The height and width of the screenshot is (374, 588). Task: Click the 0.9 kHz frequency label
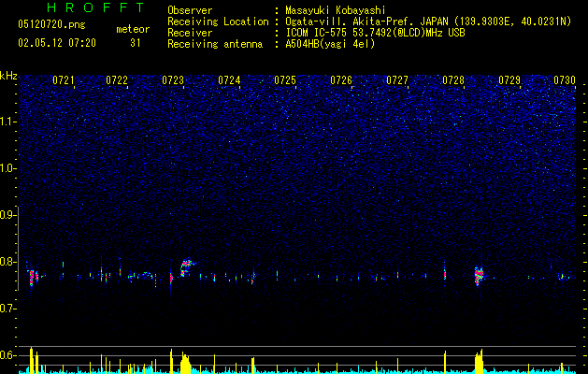[8, 215]
